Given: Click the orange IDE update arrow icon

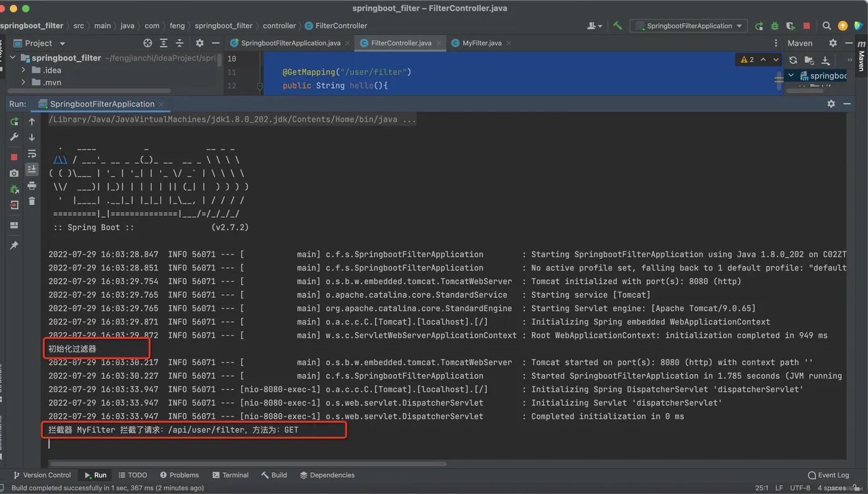Looking at the screenshot, I should click(x=843, y=25).
